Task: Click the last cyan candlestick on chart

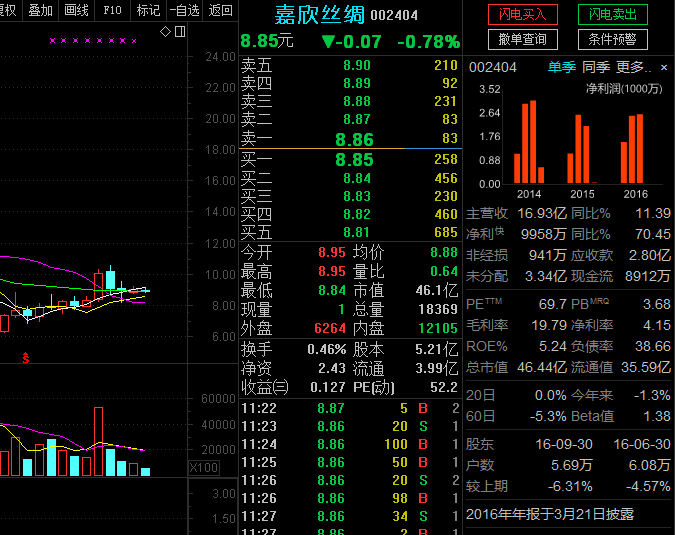Action: click(145, 291)
